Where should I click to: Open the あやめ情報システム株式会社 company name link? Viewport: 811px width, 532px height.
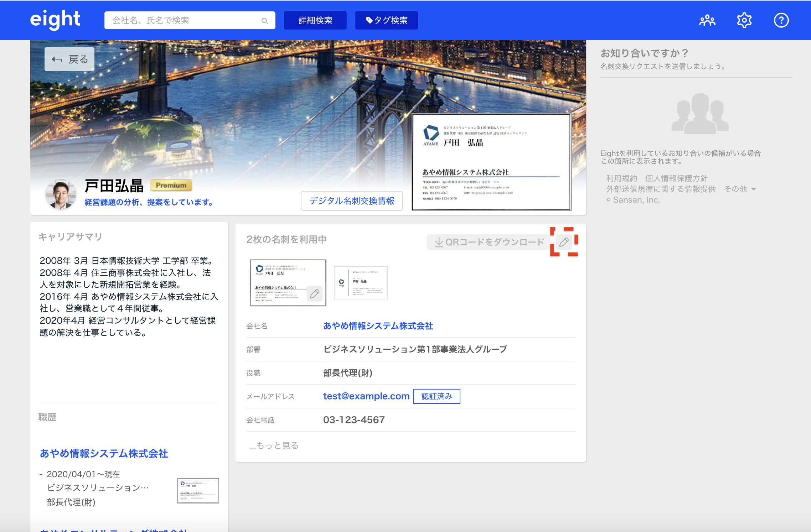coord(378,326)
